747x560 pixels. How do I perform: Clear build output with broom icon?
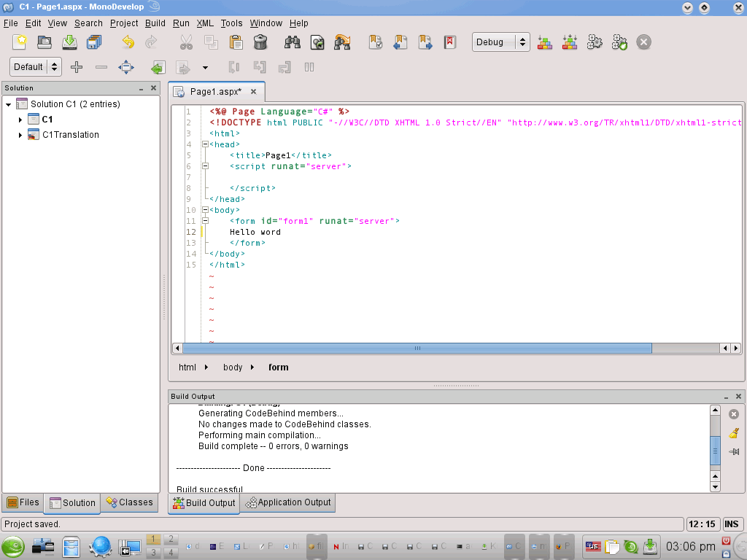click(x=734, y=433)
